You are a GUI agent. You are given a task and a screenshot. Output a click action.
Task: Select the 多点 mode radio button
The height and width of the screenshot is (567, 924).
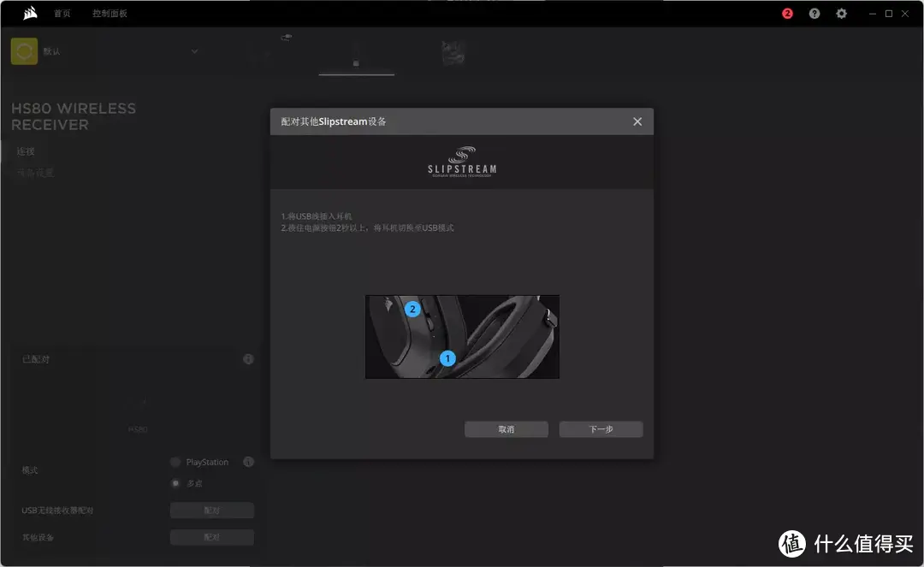coord(175,483)
